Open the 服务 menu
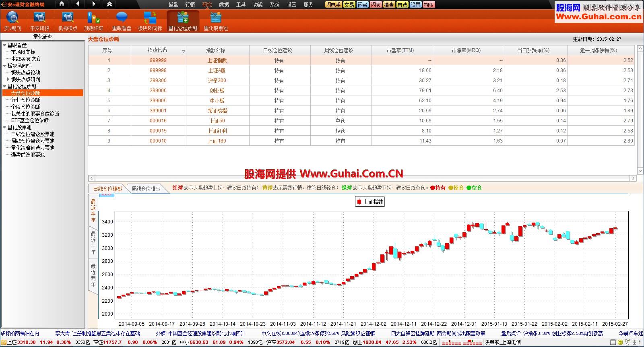The height and width of the screenshot is (347, 644). pos(309,4)
